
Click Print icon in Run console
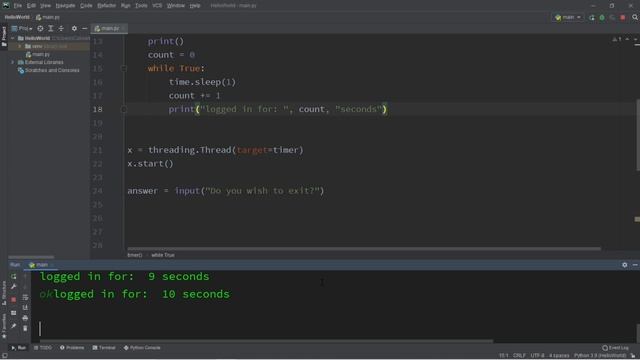[25, 318]
